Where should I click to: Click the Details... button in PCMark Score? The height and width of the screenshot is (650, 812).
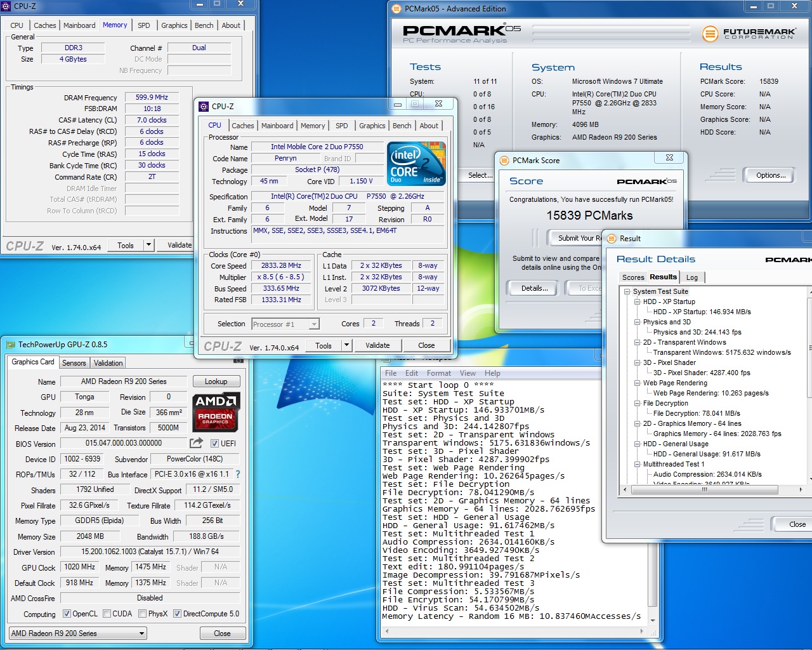pyautogui.click(x=534, y=288)
